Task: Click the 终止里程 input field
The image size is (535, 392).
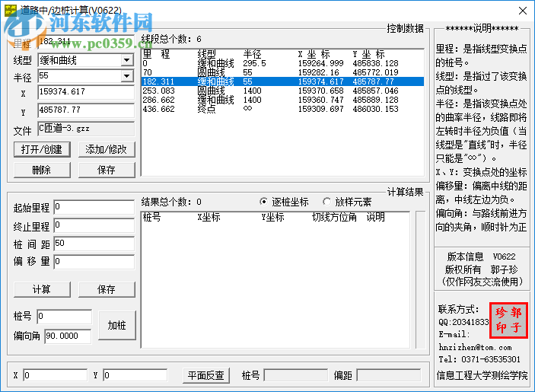Action: 94,225
